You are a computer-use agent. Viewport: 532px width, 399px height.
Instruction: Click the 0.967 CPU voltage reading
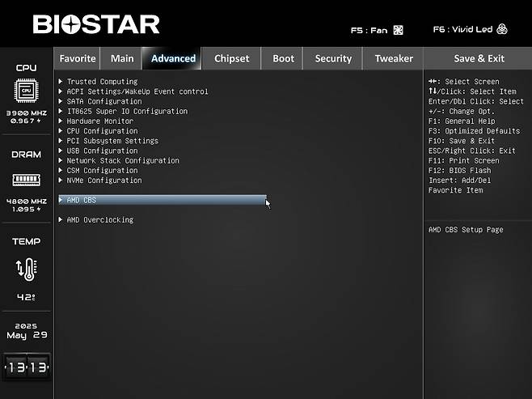coord(25,121)
